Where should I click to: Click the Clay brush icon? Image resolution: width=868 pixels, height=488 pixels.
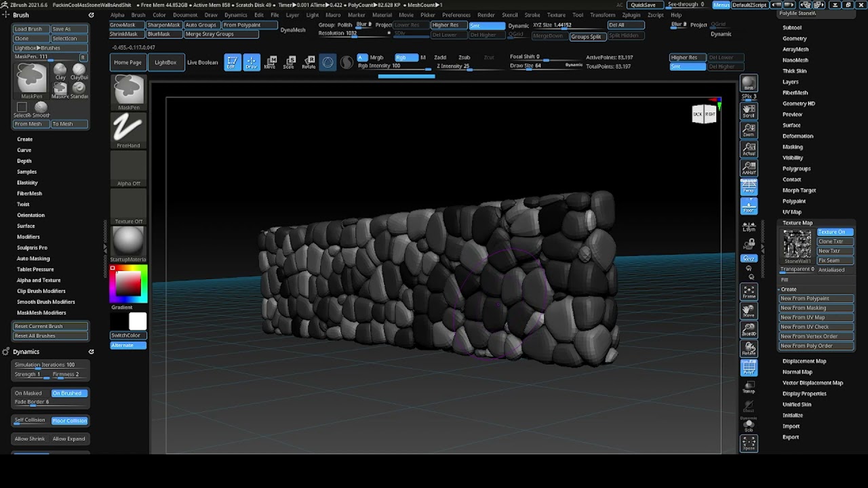click(60, 71)
